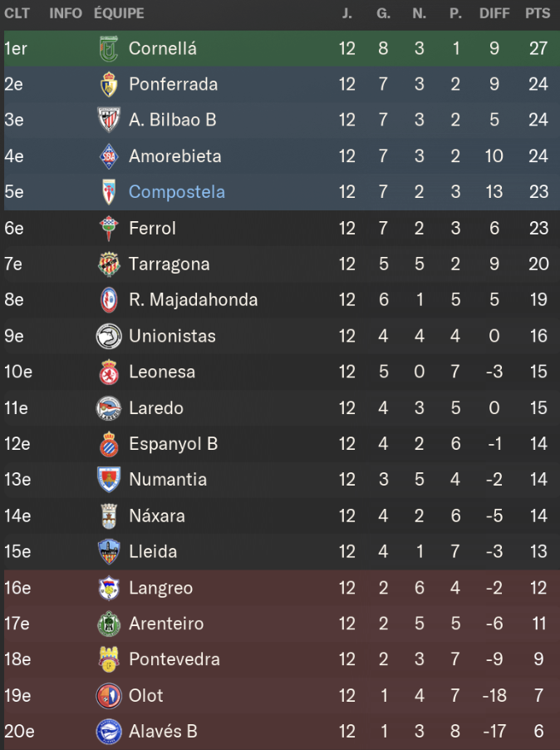The height and width of the screenshot is (750, 560).
Task: Click the Ponferrada club badge
Action: [x=107, y=84]
